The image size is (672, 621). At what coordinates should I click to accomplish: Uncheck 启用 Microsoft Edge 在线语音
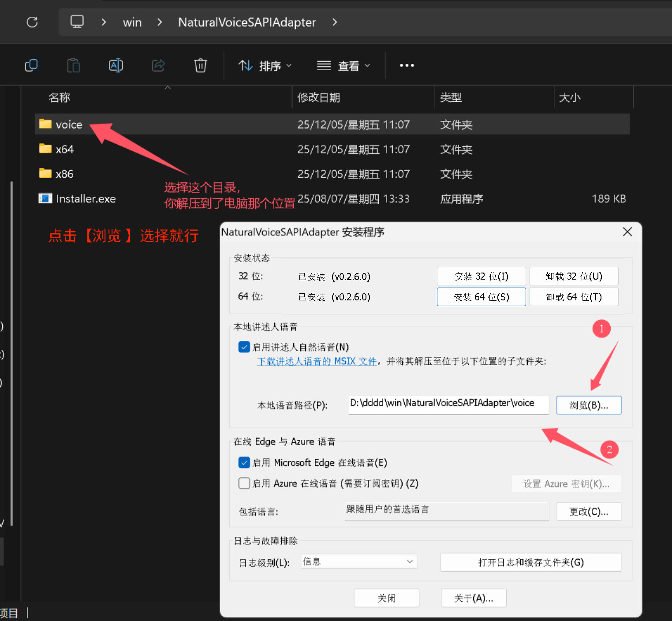(x=244, y=462)
